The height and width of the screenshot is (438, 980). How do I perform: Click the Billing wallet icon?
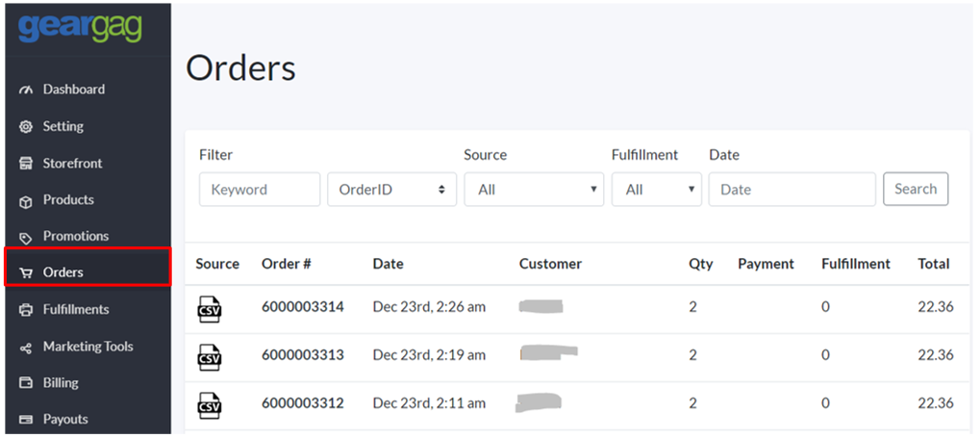(26, 383)
